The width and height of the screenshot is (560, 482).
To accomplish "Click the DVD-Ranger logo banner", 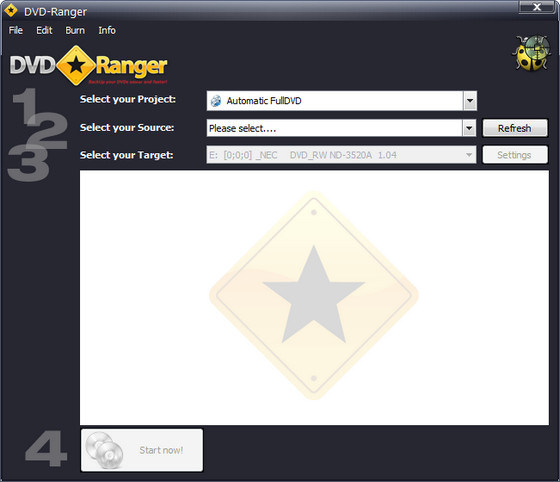I will 88,66.
